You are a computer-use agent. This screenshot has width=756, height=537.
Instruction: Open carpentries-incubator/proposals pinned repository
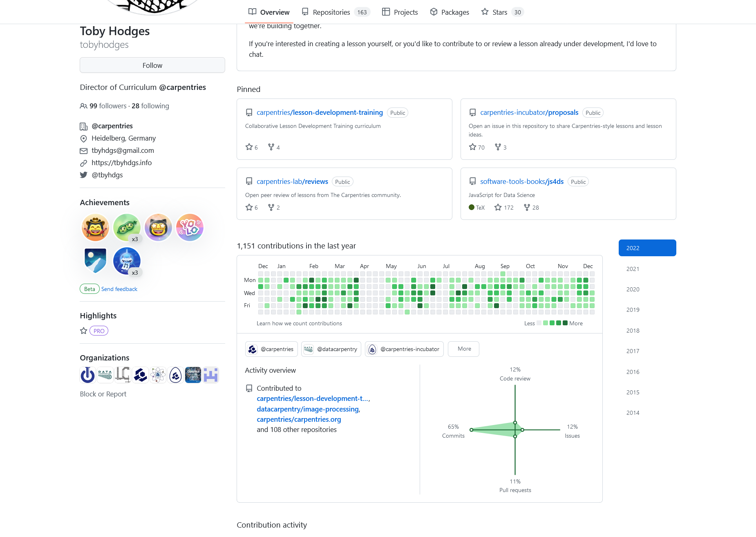click(529, 112)
